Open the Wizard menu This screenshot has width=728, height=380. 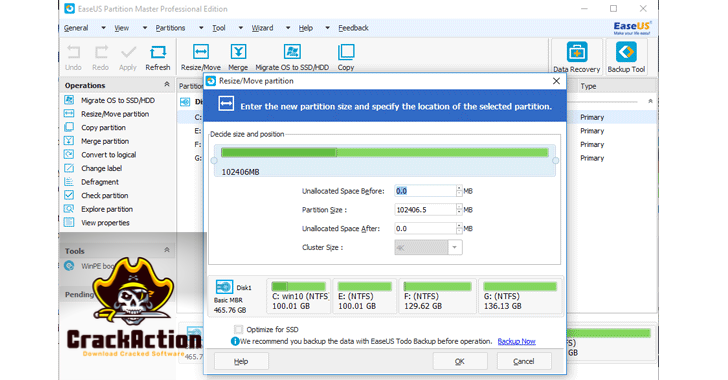click(x=262, y=28)
